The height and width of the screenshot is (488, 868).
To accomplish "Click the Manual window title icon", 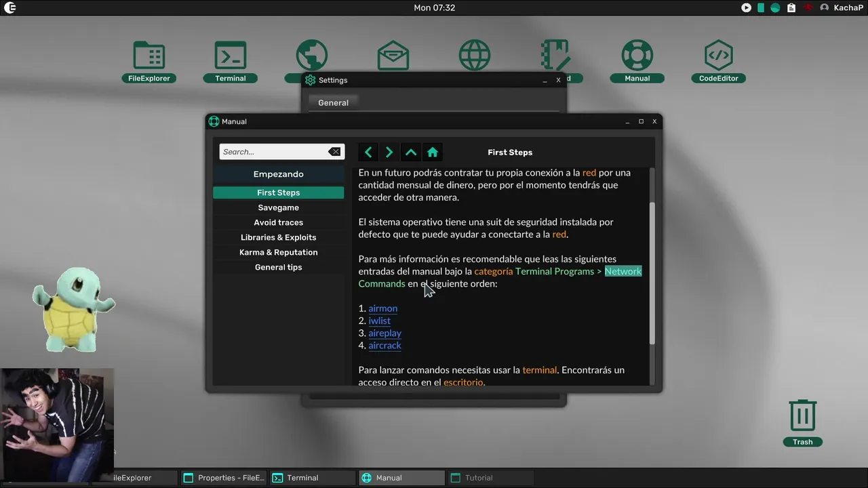I will [x=214, y=121].
